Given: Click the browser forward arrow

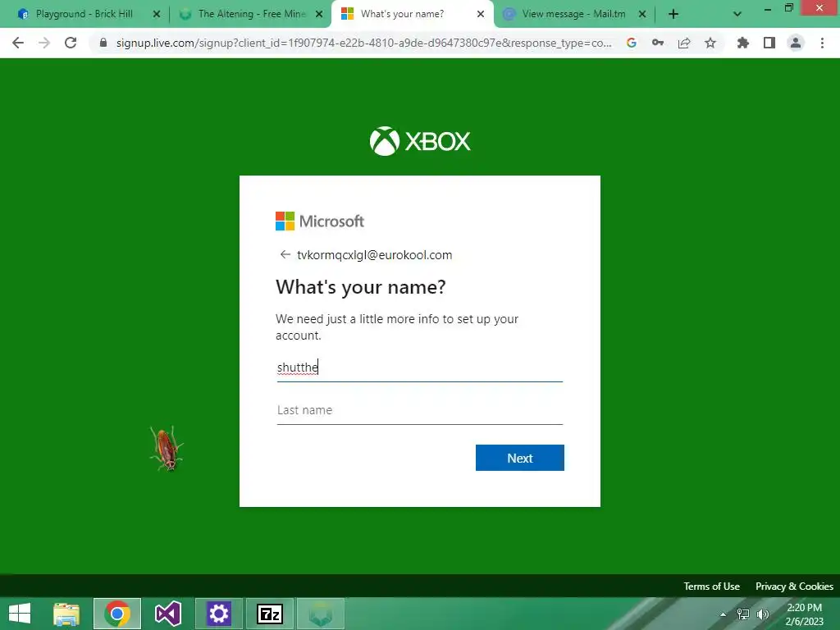Looking at the screenshot, I should point(44,43).
